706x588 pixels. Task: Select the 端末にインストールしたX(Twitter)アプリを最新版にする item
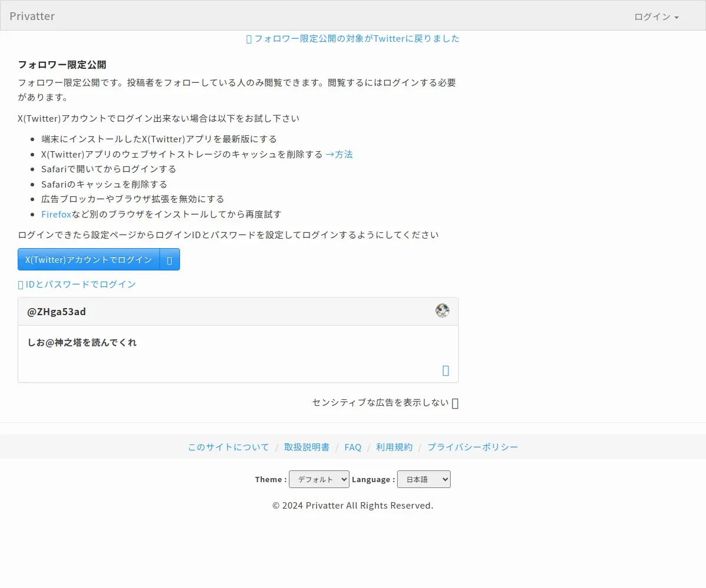point(159,139)
